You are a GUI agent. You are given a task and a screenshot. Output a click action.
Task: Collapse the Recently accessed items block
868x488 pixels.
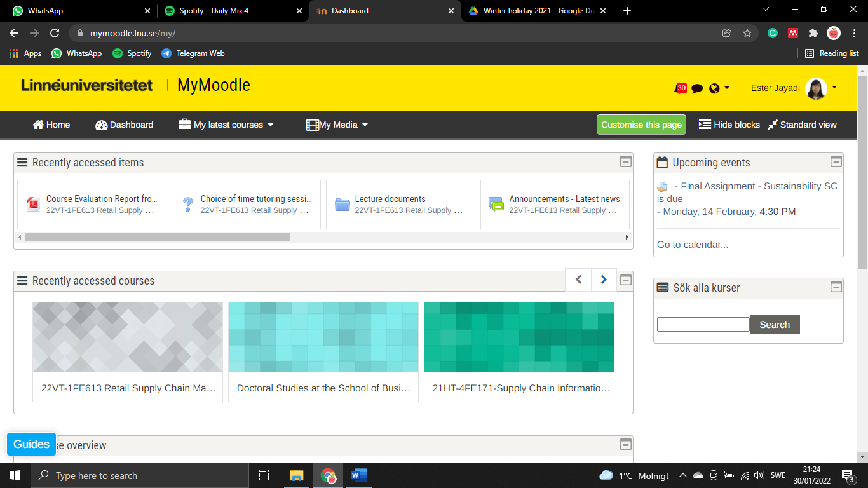point(626,162)
